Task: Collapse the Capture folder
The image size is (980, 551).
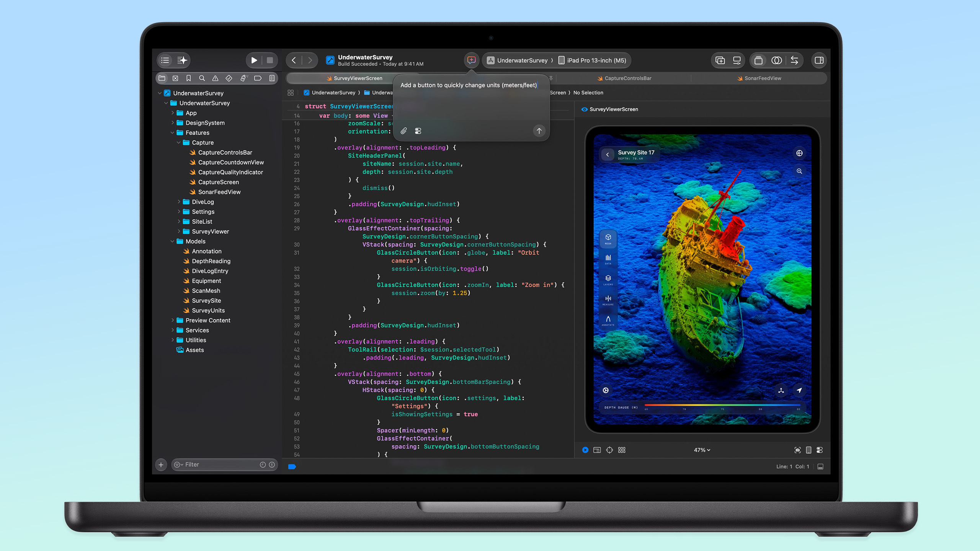Action: (x=178, y=143)
